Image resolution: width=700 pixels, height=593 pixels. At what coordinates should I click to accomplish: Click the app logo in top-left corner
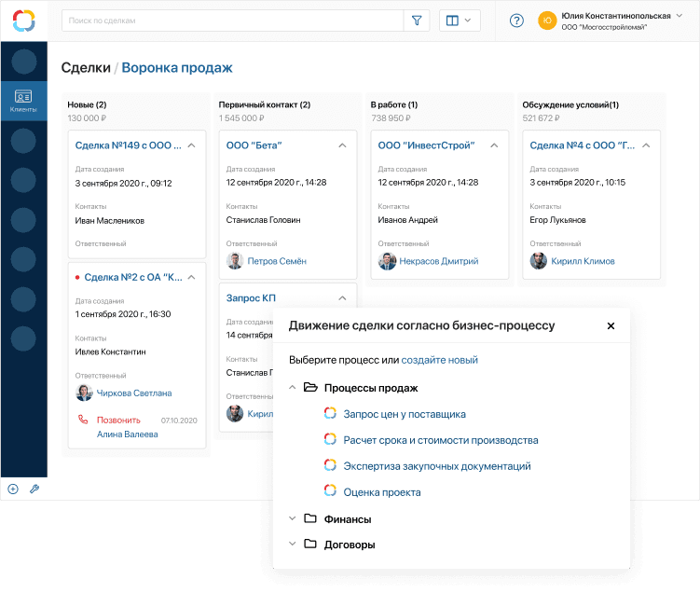(x=23, y=21)
